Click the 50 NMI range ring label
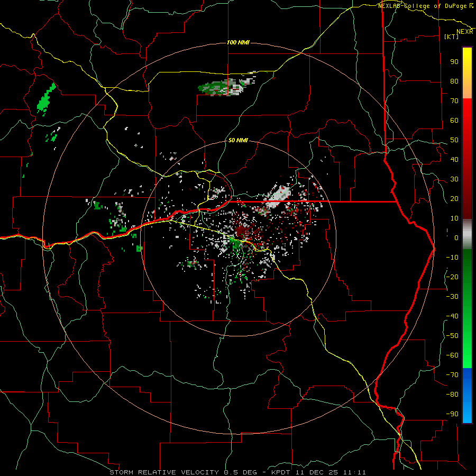The width and height of the screenshot is (476, 476). point(237,140)
